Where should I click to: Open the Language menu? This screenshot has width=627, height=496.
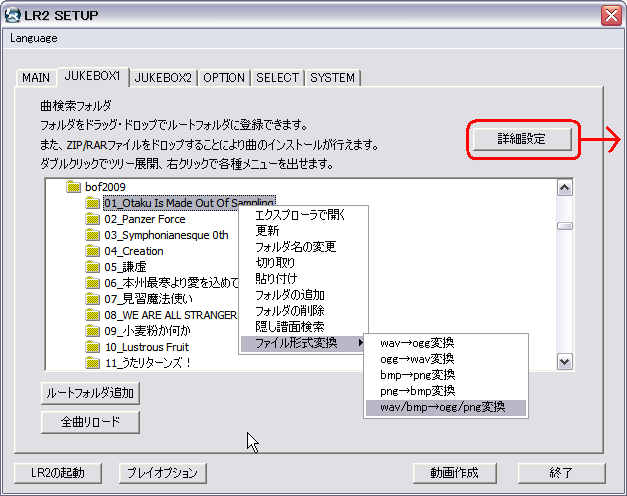(34, 38)
